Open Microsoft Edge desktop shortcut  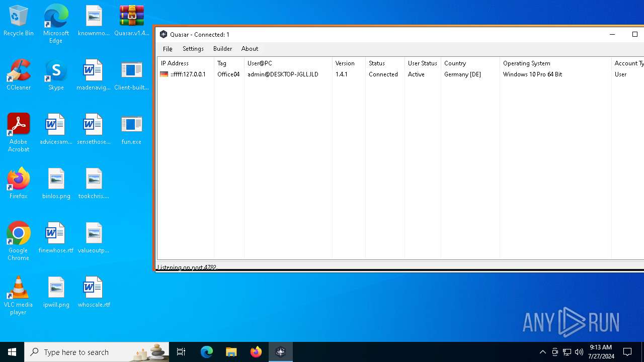coord(56,24)
